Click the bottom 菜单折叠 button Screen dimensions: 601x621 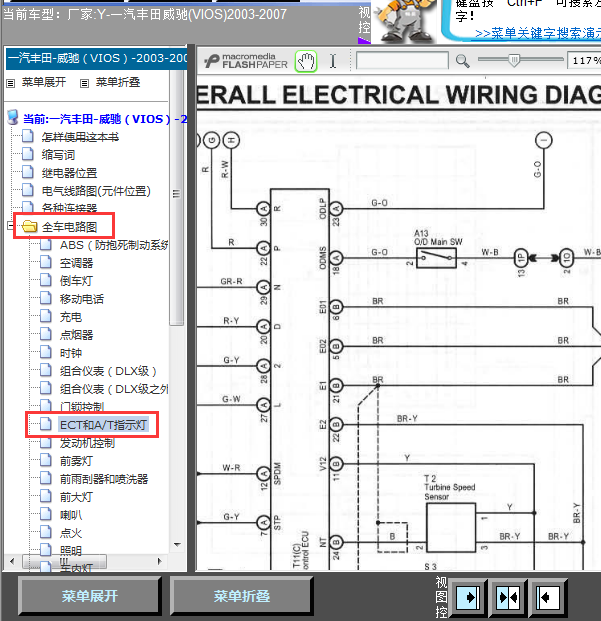[x=242, y=596]
